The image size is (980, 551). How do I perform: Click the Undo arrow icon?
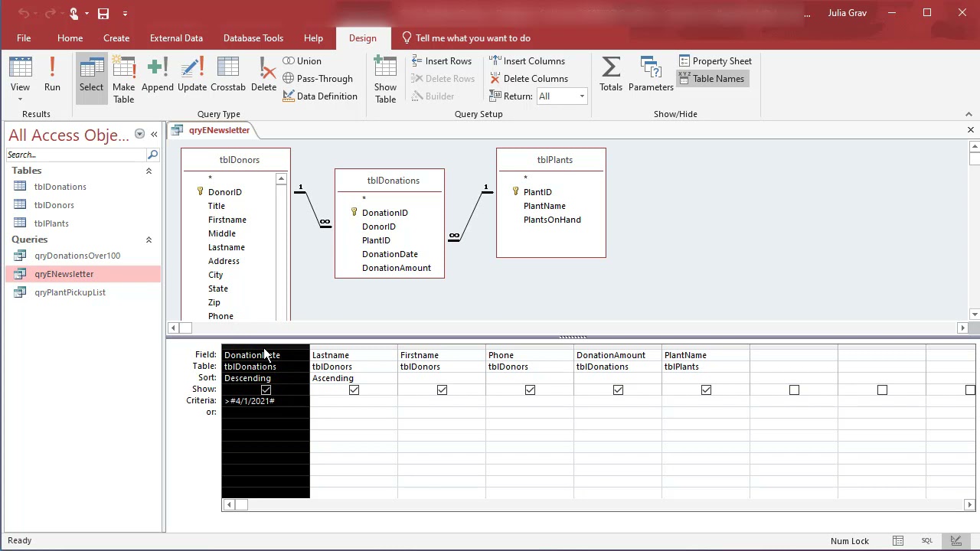pos(24,13)
